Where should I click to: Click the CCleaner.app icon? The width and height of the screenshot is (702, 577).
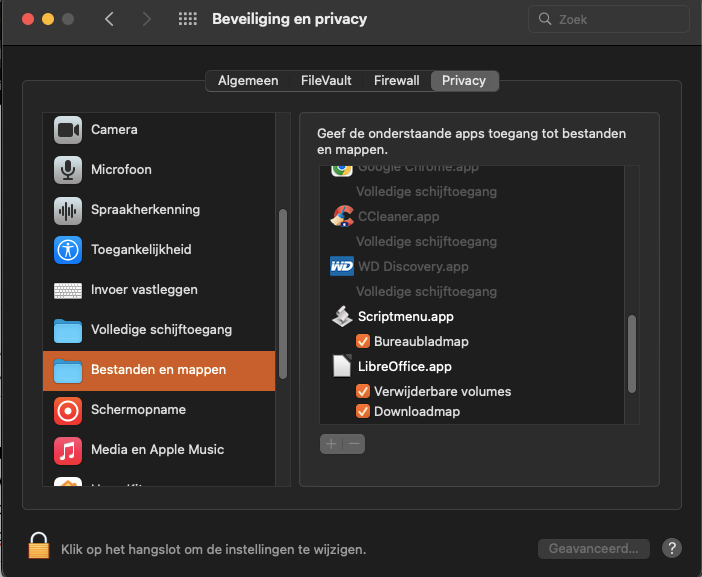342,216
